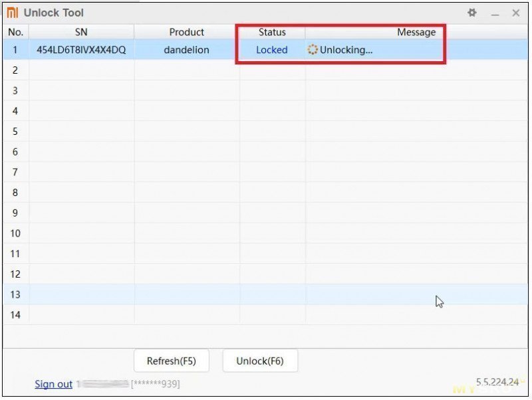532x400 pixels.
Task: Click the spinning Unlocking progress icon
Action: [x=313, y=50]
